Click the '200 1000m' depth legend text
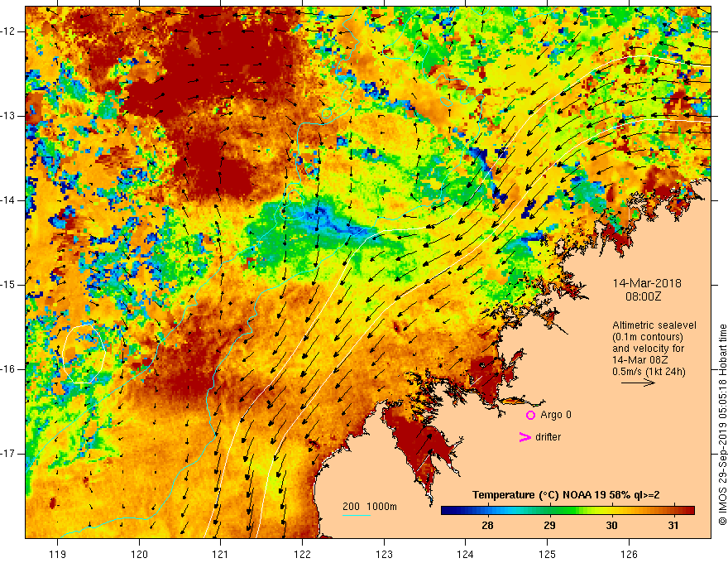 tap(370, 507)
